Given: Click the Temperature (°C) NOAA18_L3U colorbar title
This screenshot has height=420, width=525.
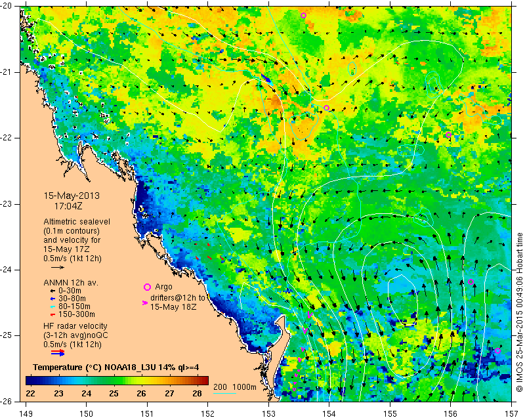Looking at the screenshot, I should tap(116, 367).
